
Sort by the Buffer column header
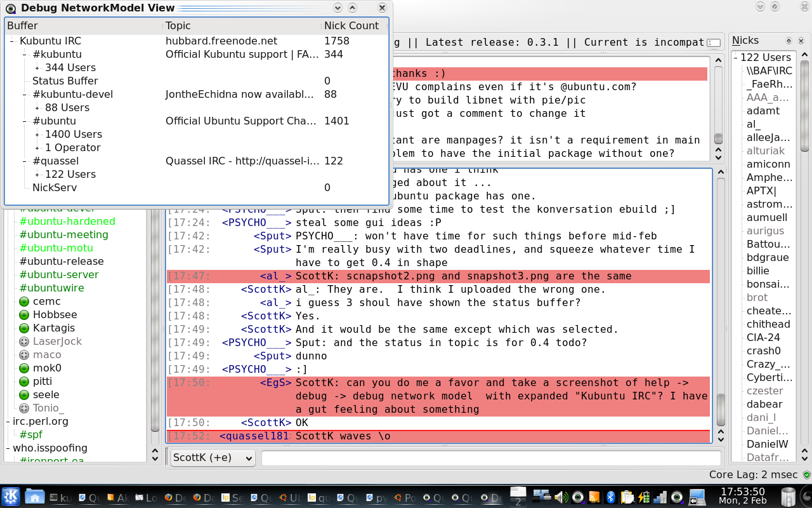point(84,26)
